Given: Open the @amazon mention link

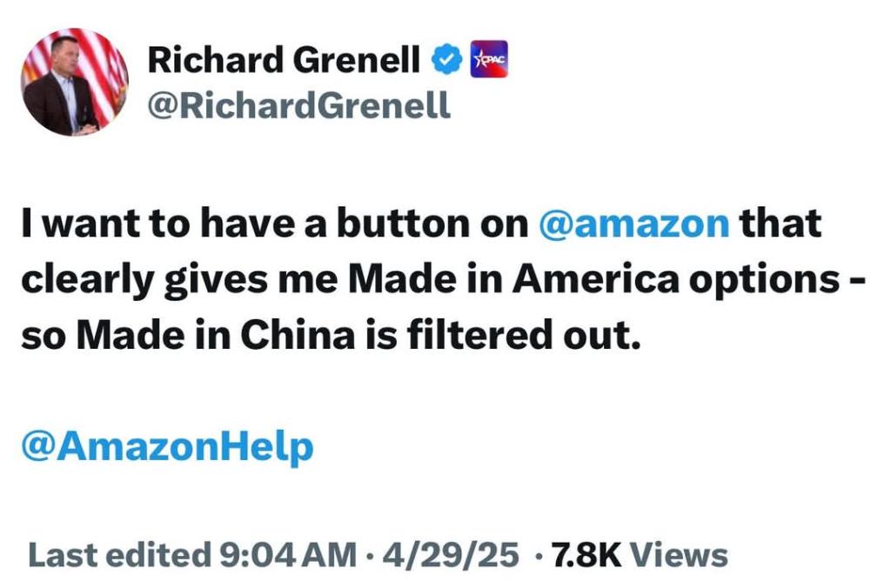Looking at the screenshot, I should pyautogui.click(x=634, y=224).
